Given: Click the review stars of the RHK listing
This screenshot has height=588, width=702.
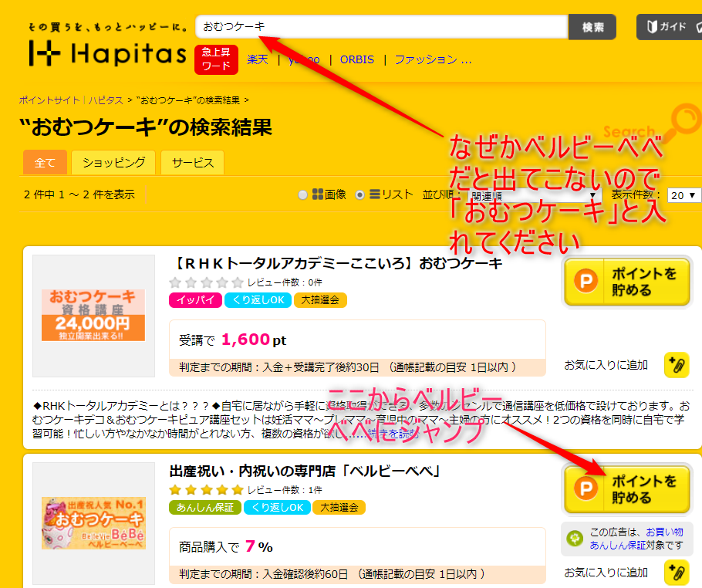Looking at the screenshot, I should pyautogui.click(x=207, y=282).
